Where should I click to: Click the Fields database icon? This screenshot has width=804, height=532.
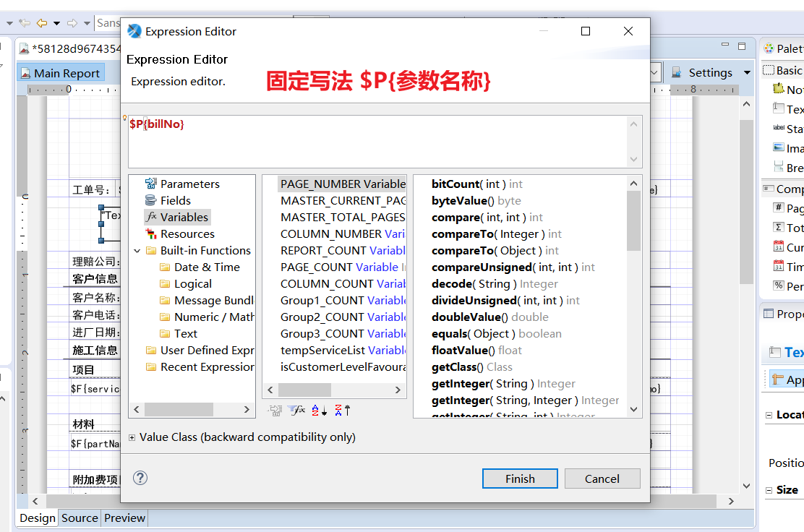point(150,200)
